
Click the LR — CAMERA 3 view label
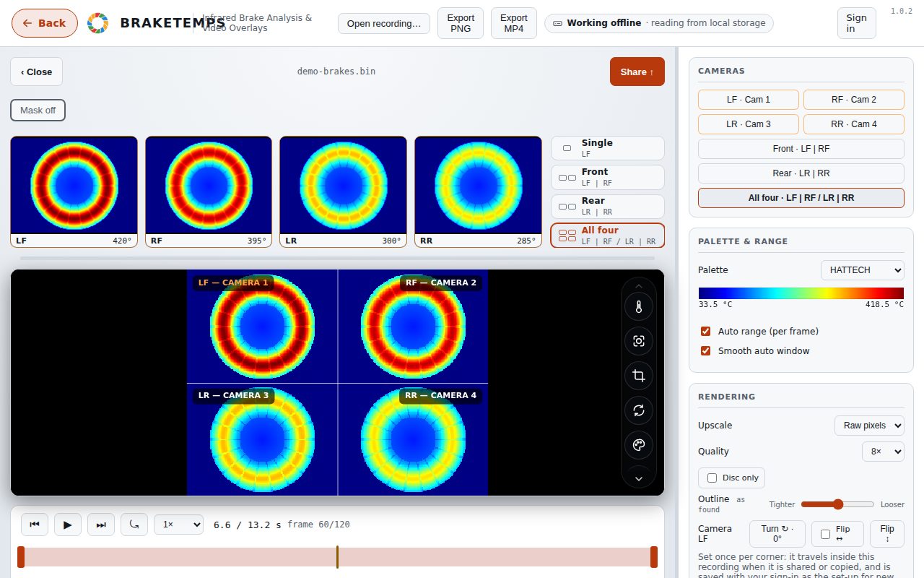coord(233,395)
